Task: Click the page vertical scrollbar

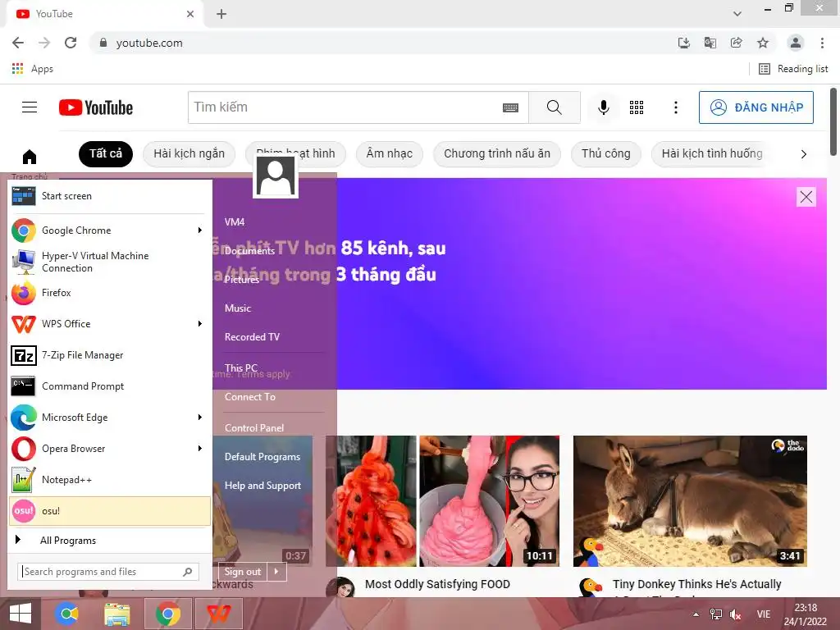Action: tap(833, 121)
